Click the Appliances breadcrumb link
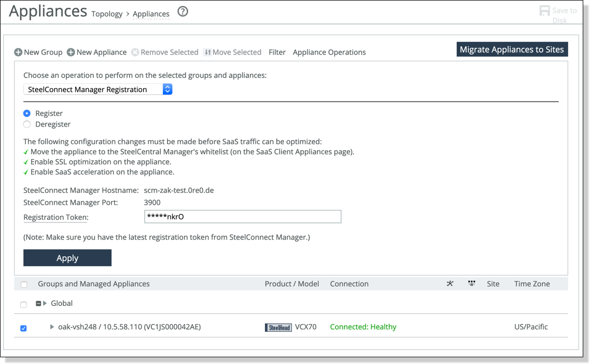This screenshot has width=590, height=364. click(151, 14)
